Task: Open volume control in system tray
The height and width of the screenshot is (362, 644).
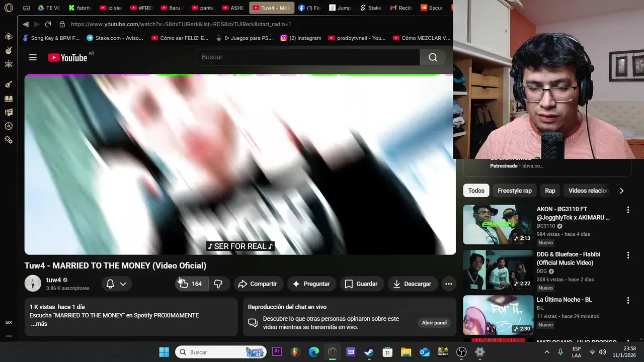Action: click(602, 352)
